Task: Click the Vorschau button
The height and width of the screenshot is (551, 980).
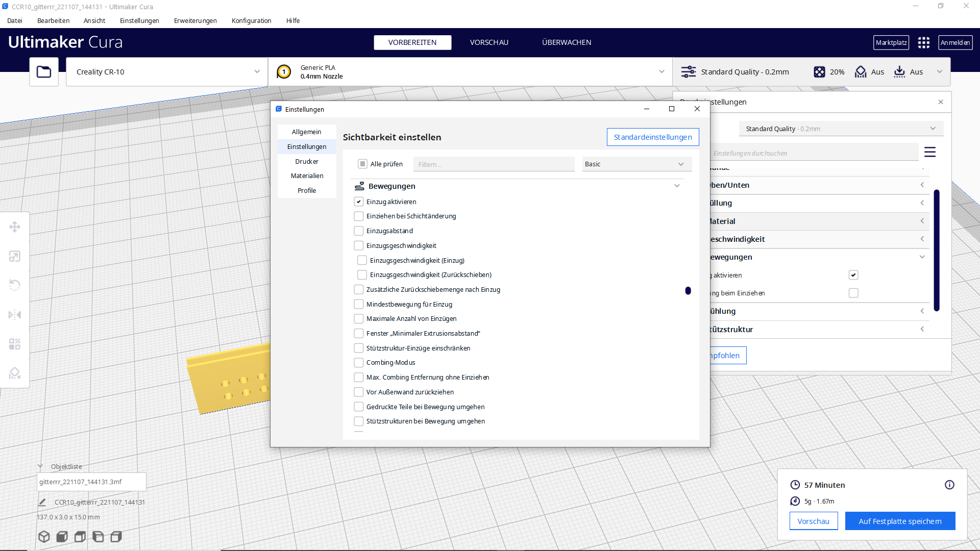Action: point(814,521)
